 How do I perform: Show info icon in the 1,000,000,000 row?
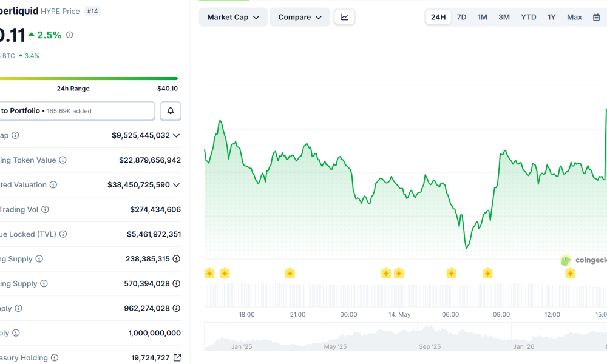click(16, 332)
